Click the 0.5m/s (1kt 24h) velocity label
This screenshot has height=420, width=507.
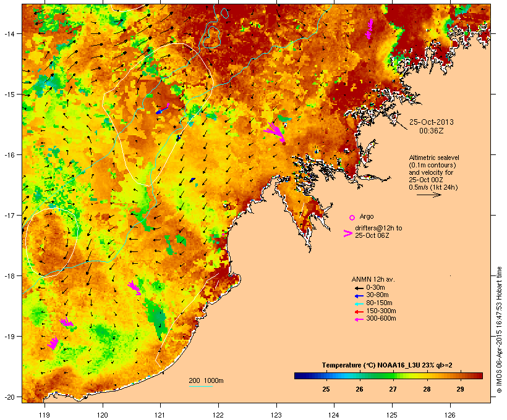pos(433,187)
